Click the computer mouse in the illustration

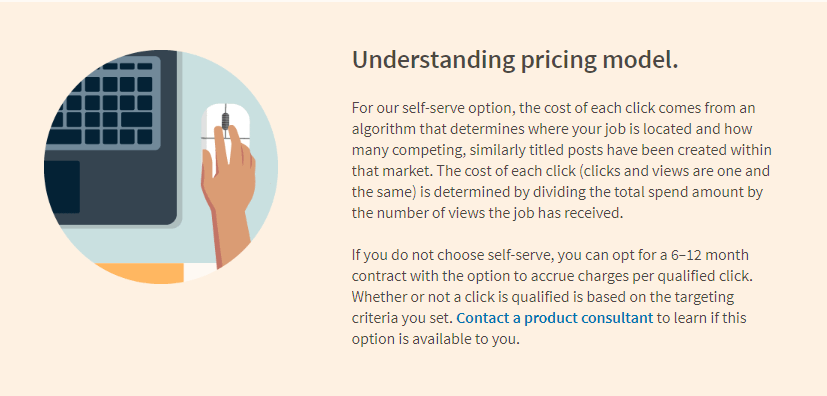pyautogui.click(x=225, y=128)
